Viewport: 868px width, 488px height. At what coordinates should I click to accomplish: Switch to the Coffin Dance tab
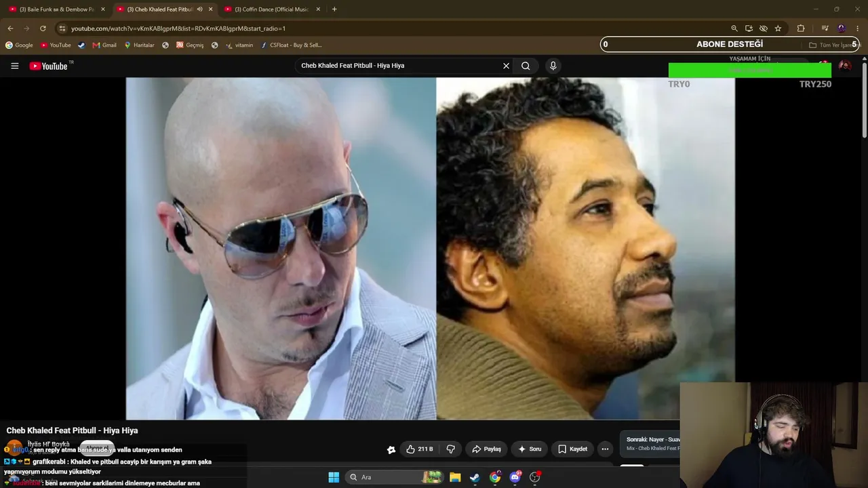tap(271, 9)
